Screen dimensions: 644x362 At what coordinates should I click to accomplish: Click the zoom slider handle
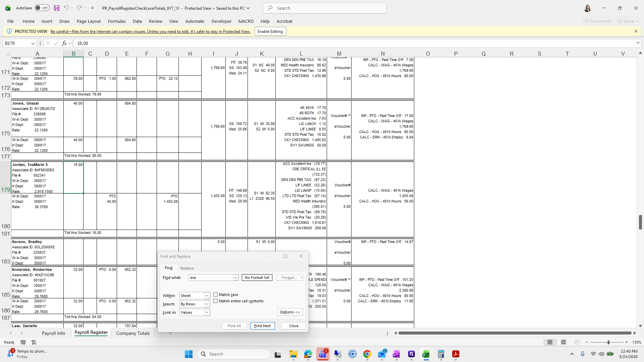608,342
